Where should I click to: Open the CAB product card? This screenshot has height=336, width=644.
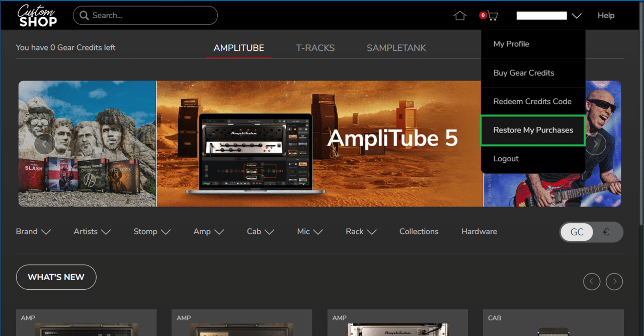[553, 323]
